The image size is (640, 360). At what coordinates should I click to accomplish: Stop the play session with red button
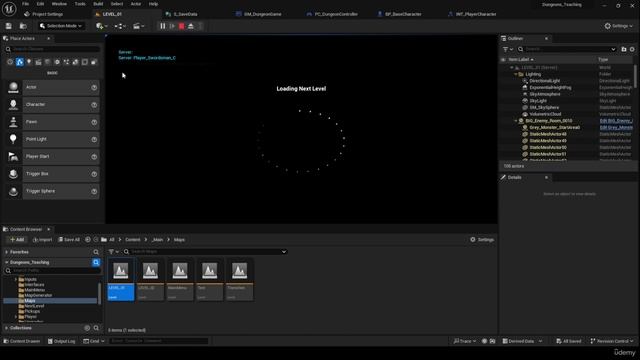(182, 26)
